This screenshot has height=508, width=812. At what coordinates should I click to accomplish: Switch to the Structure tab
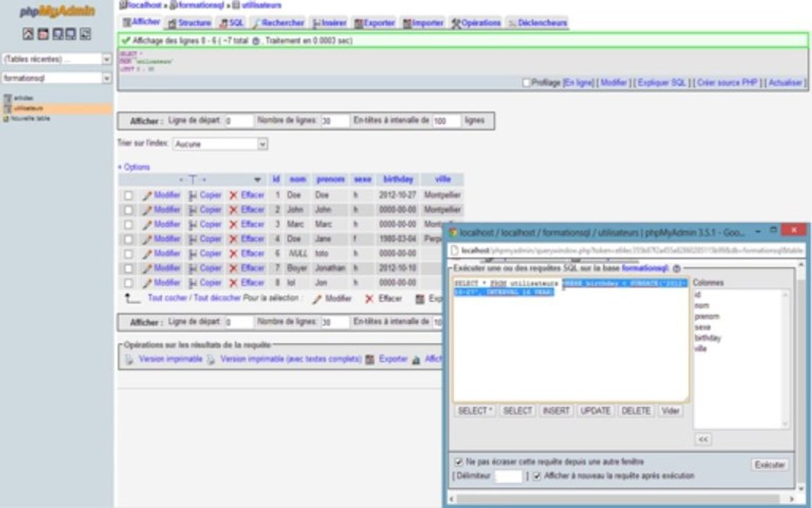[190, 23]
